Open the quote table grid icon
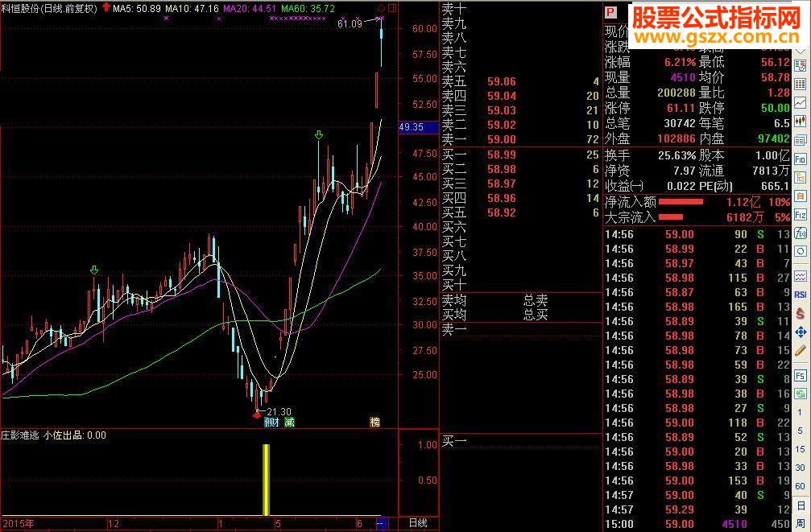811x532 pixels. [801, 85]
